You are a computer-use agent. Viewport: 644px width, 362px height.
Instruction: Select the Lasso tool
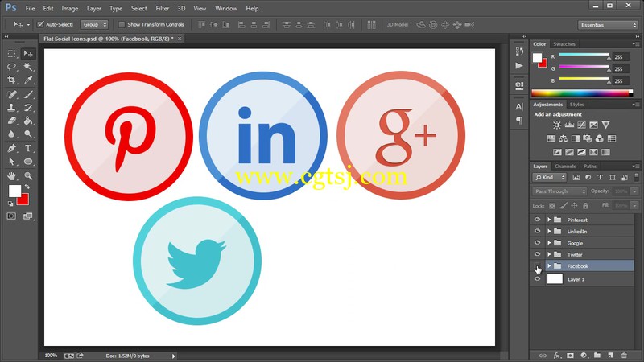pos(11,67)
